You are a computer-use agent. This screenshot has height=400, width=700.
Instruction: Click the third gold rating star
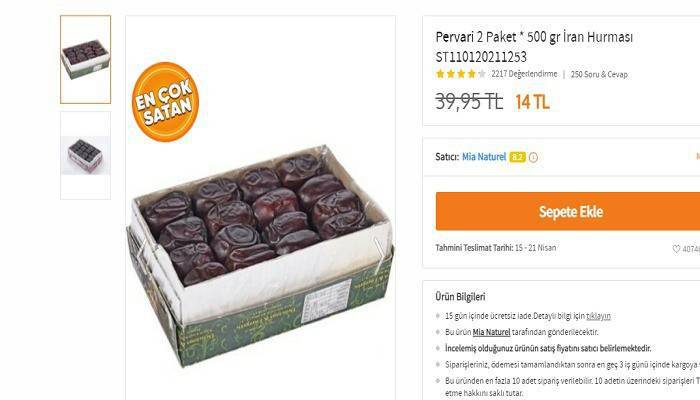click(461, 74)
